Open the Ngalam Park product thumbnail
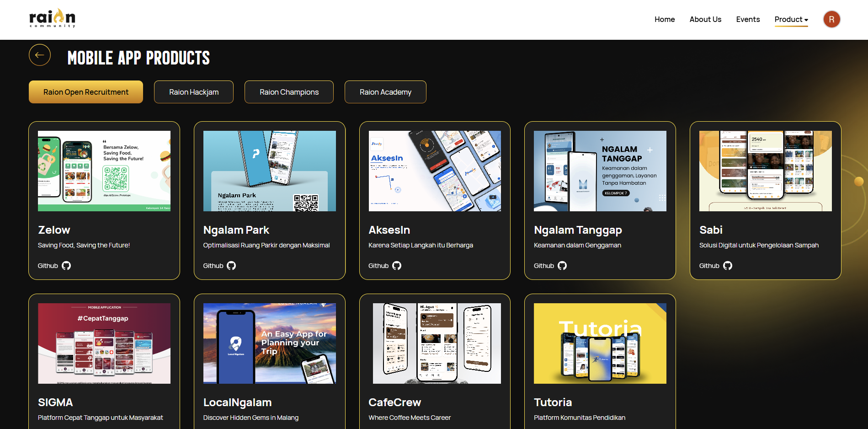The height and width of the screenshot is (429, 868). pyautogui.click(x=270, y=171)
